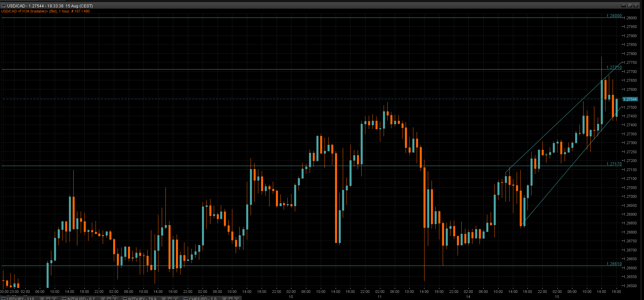
Task: Click the 1.27750 price axis label
Action: (x=630, y=62)
